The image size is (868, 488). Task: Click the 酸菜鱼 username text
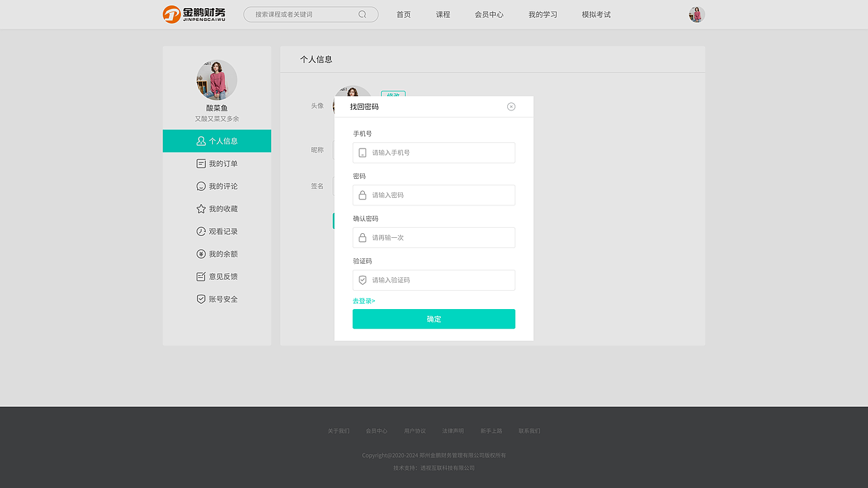217,108
